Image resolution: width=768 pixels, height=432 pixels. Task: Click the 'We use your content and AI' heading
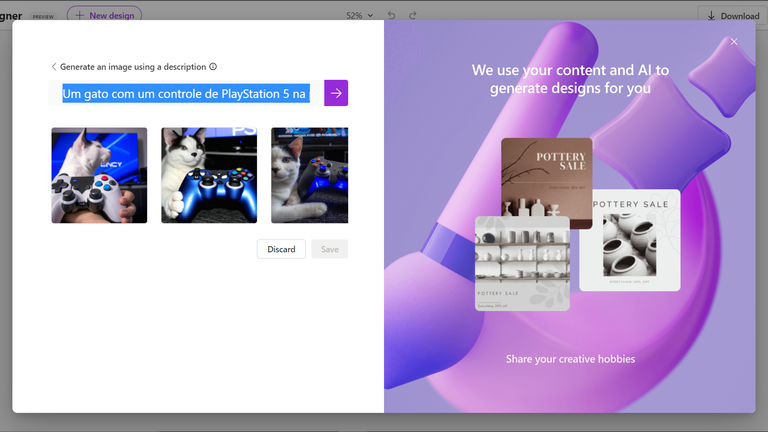click(570, 79)
